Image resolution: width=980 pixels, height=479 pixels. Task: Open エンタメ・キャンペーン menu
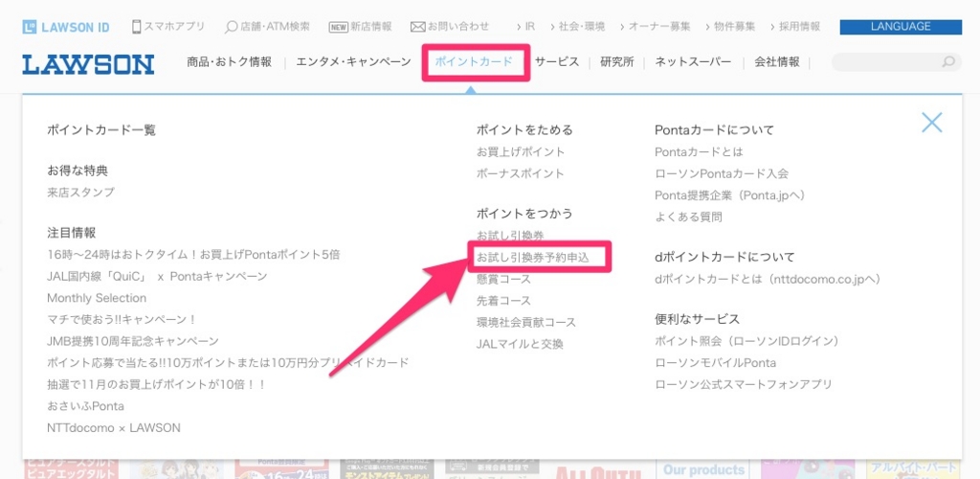pos(354,62)
